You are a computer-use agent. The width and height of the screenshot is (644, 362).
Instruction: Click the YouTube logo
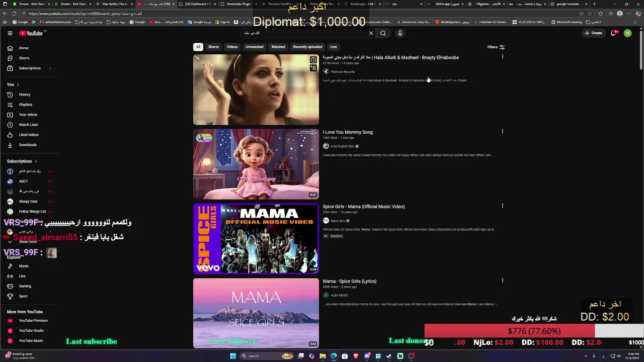point(31,33)
